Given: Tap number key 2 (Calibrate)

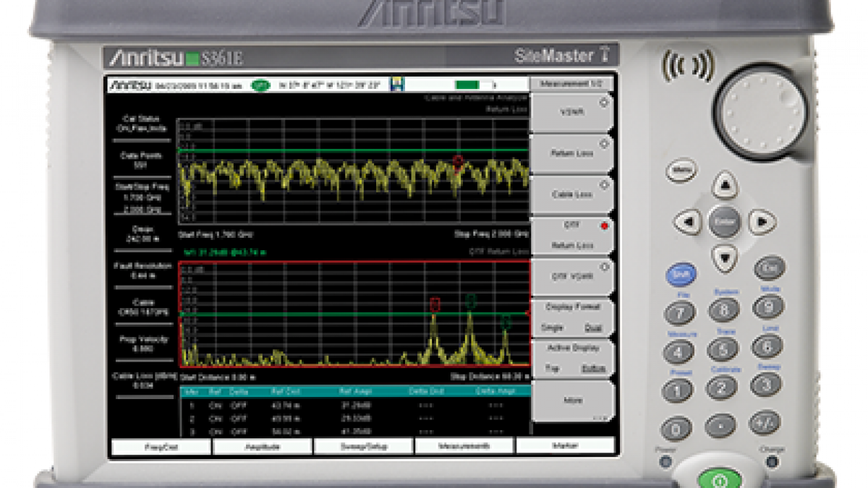Looking at the screenshot, I should pos(721,388).
